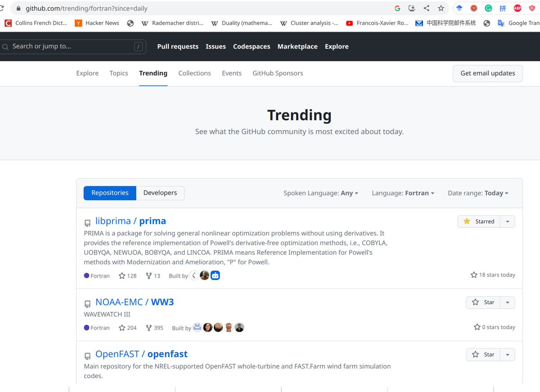
Task: View WW3's 204 stargazers
Action: click(127, 328)
